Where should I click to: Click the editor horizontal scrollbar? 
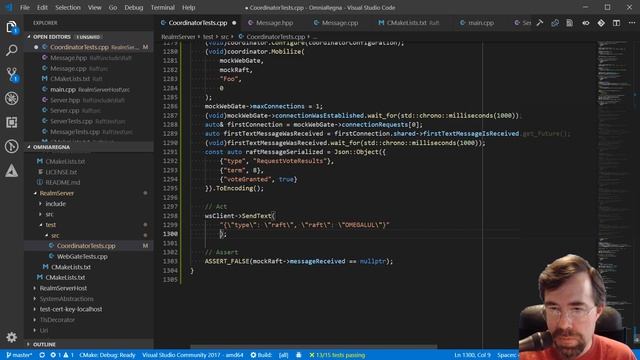coord(314,347)
